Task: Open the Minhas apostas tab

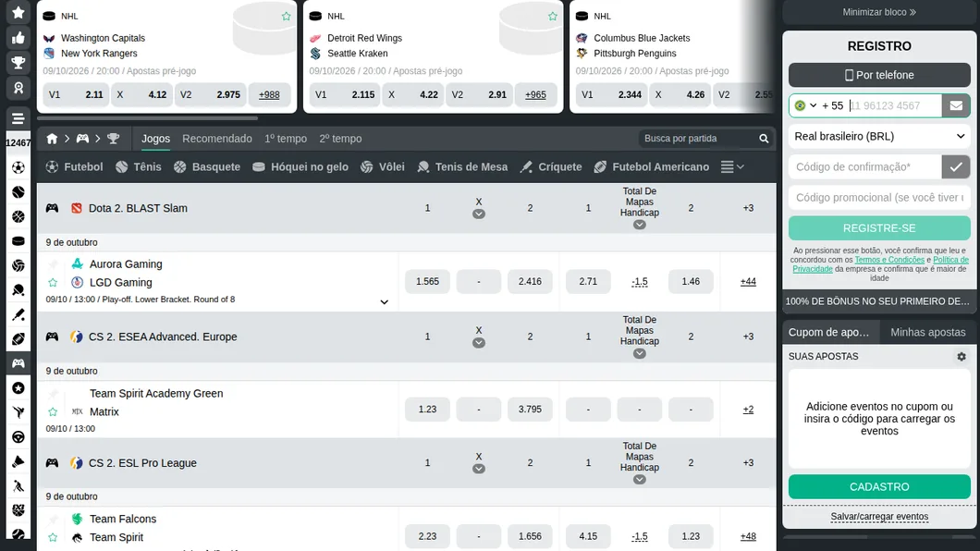Action: point(927,332)
